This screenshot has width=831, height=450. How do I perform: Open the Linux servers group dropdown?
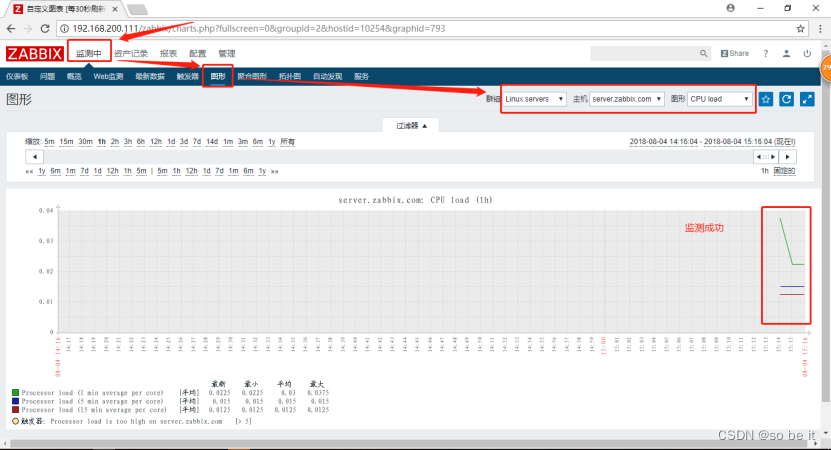(534, 99)
